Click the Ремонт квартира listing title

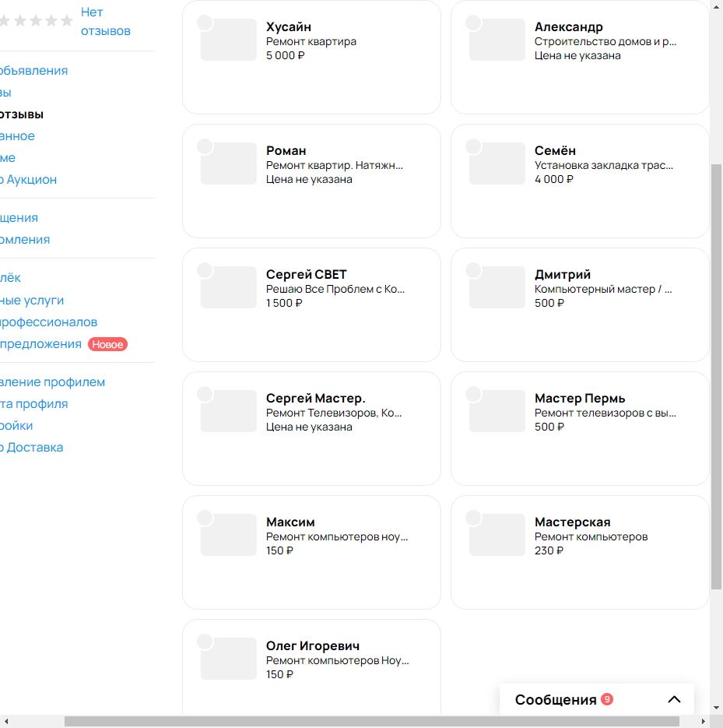311,42
